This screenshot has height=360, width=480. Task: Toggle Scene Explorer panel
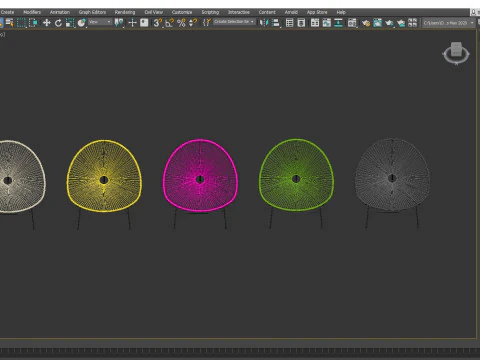pyautogui.click(x=289, y=23)
